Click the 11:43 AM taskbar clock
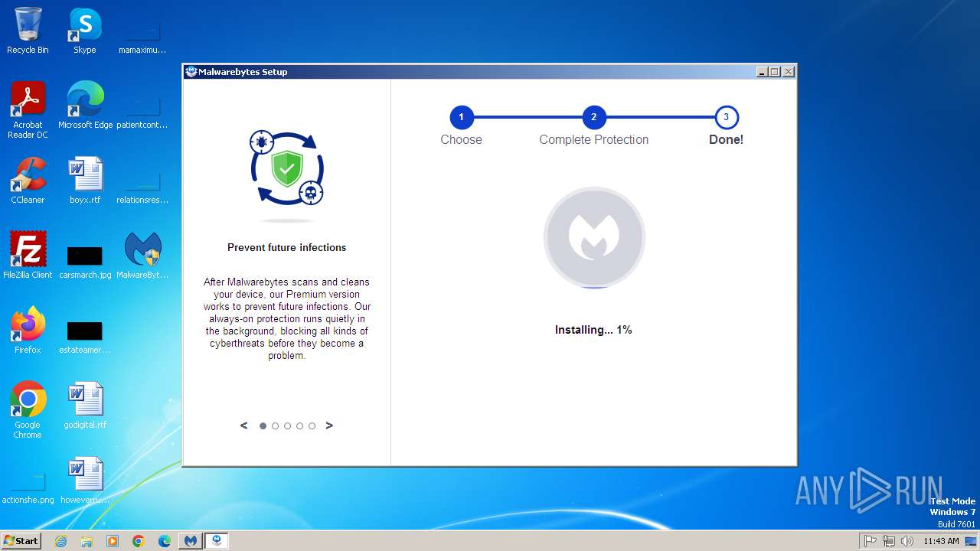The height and width of the screenshot is (551, 980). [941, 541]
